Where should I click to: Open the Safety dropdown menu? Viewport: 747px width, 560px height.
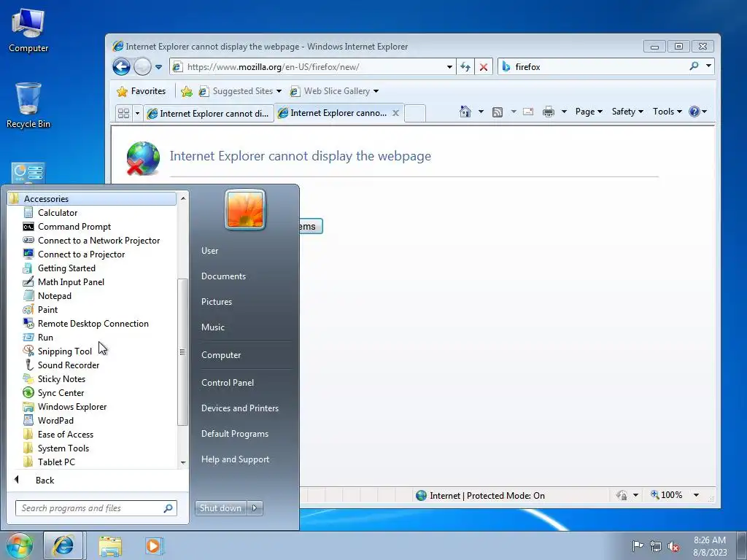627,112
